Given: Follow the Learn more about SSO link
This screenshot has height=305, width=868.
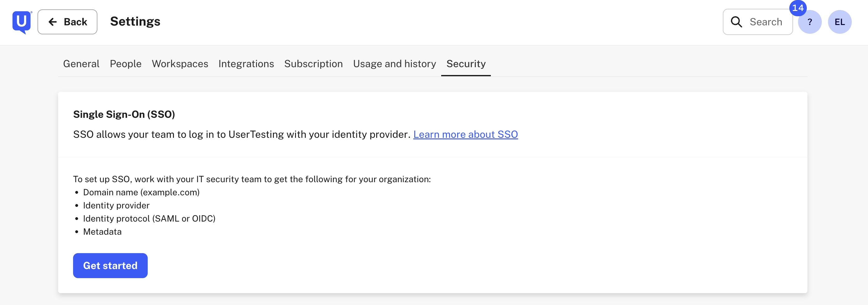Looking at the screenshot, I should (x=465, y=134).
